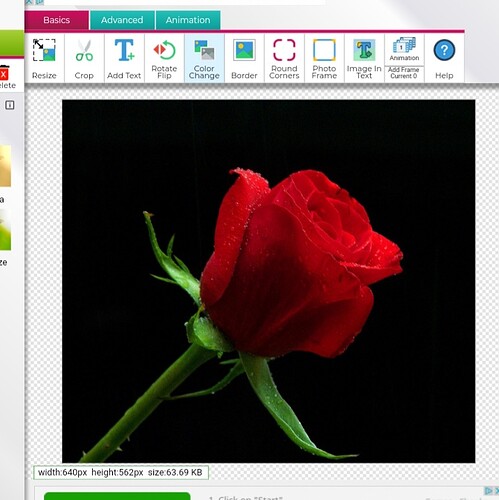Click the width height size info box

tap(121, 472)
